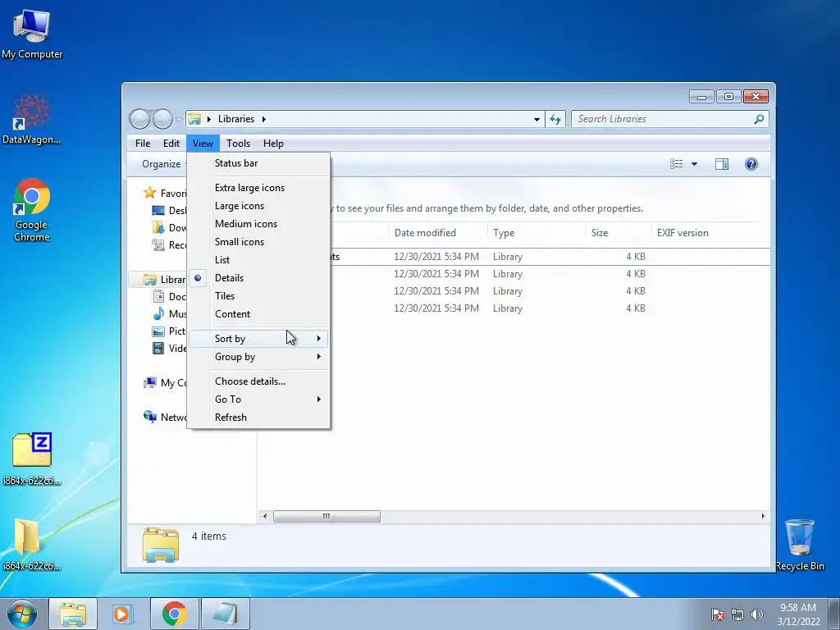Click arrow after Libraries in address bar
Viewport: 840px width, 630px height.
pyautogui.click(x=263, y=119)
